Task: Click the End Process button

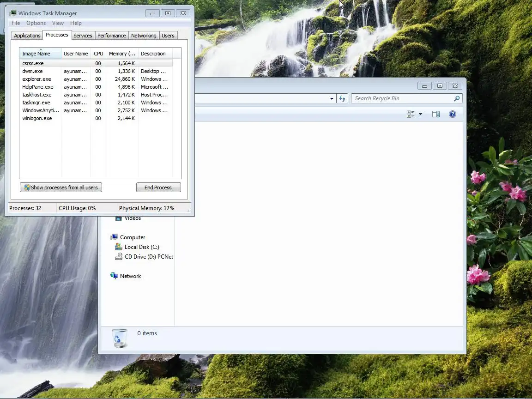Action: click(158, 187)
